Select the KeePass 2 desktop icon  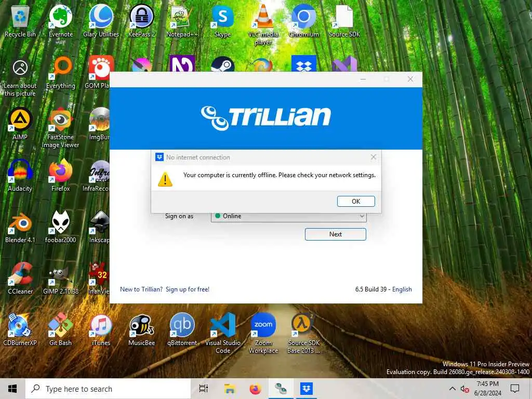[141, 21]
